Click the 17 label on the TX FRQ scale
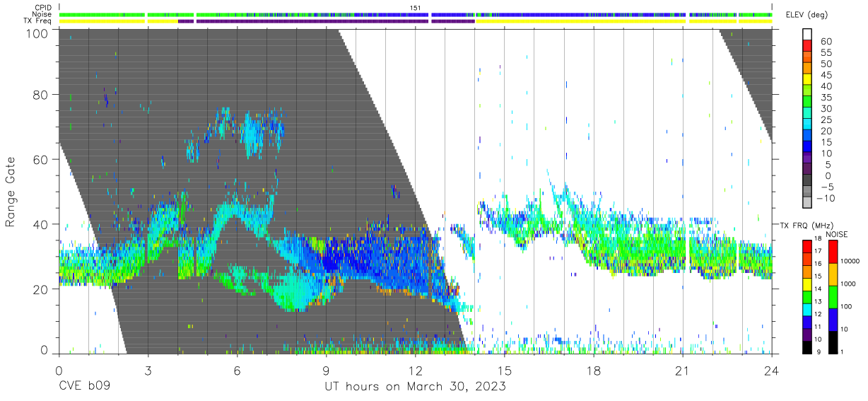868x401 pixels. (x=818, y=251)
